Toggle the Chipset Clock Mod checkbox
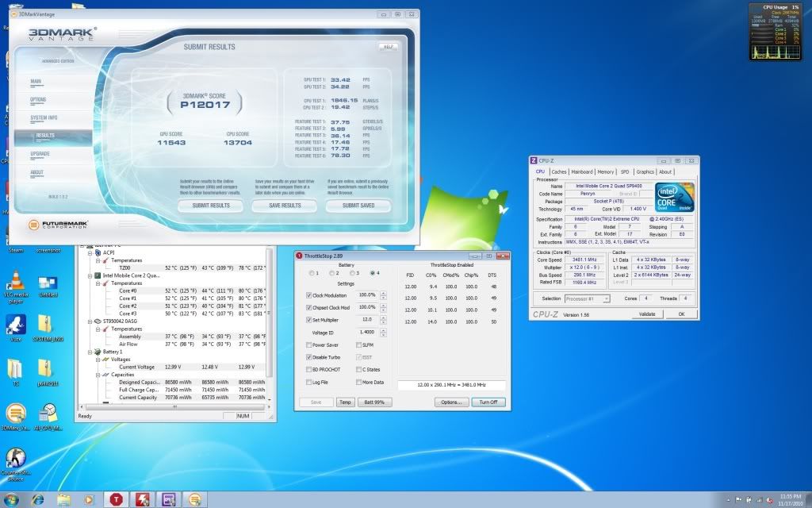Image resolution: width=812 pixels, height=508 pixels. [x=308, y=308]
